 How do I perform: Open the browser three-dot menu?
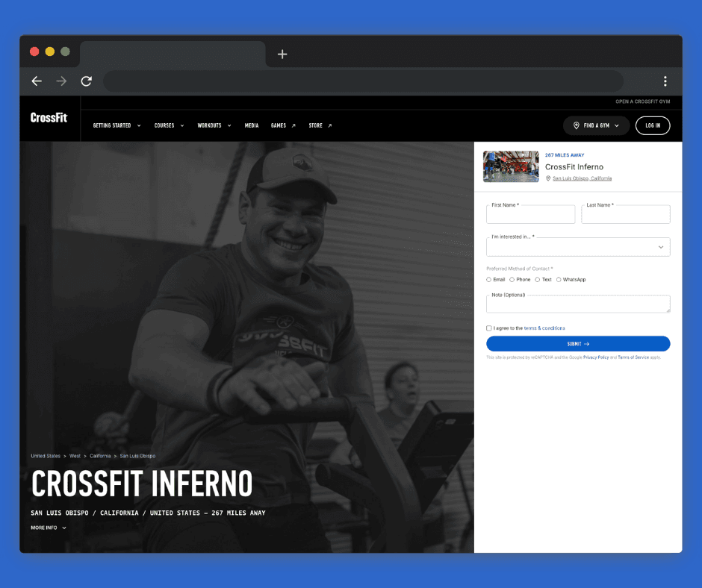coord(665,81)
